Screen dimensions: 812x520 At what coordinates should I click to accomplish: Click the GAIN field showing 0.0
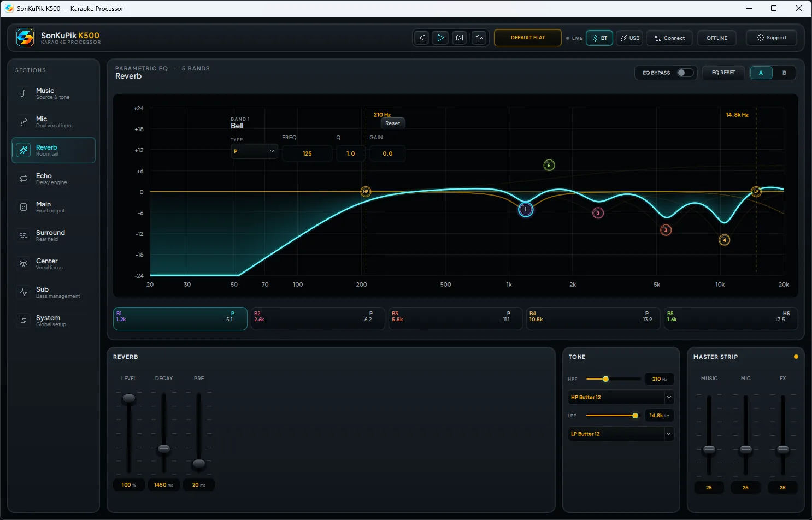tap(387, 153)
